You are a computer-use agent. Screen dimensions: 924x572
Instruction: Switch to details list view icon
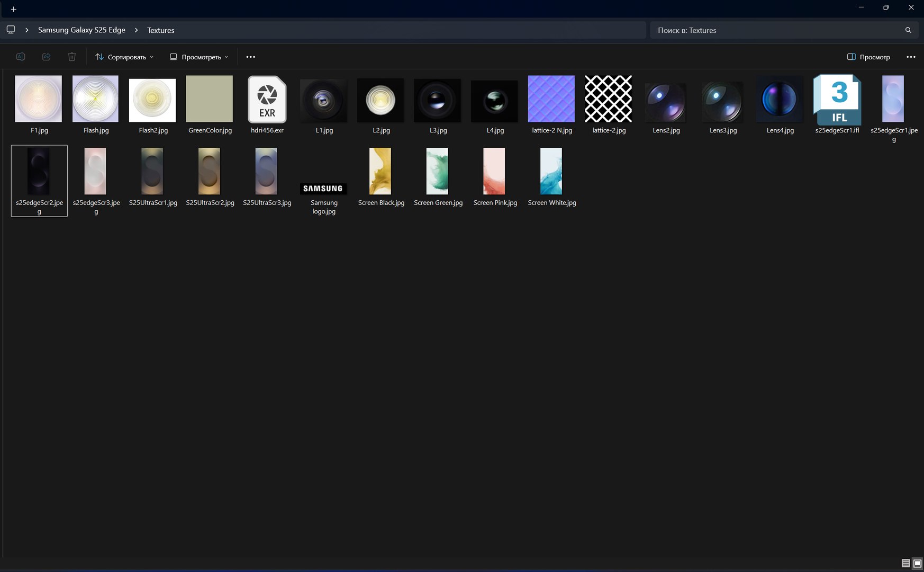coord(905,563)
